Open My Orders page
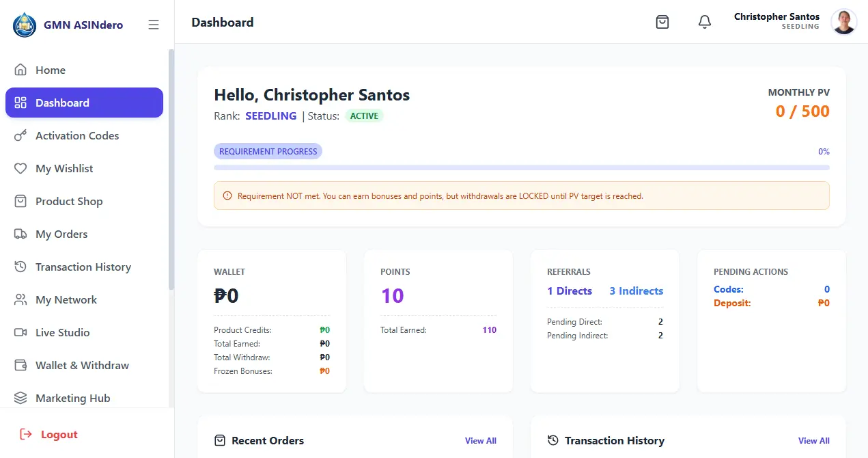This screenshot has width=868, height=458. tap(84, 234)
